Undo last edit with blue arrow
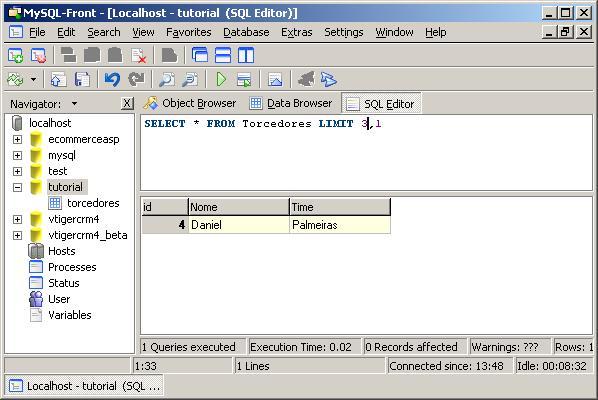The height and width of the screenshot is (400, 598). point(112,80)
